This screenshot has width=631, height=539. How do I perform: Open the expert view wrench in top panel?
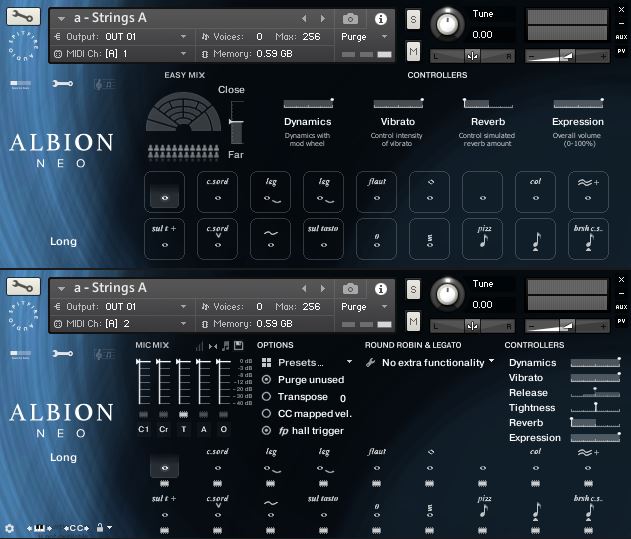(62, 83)
